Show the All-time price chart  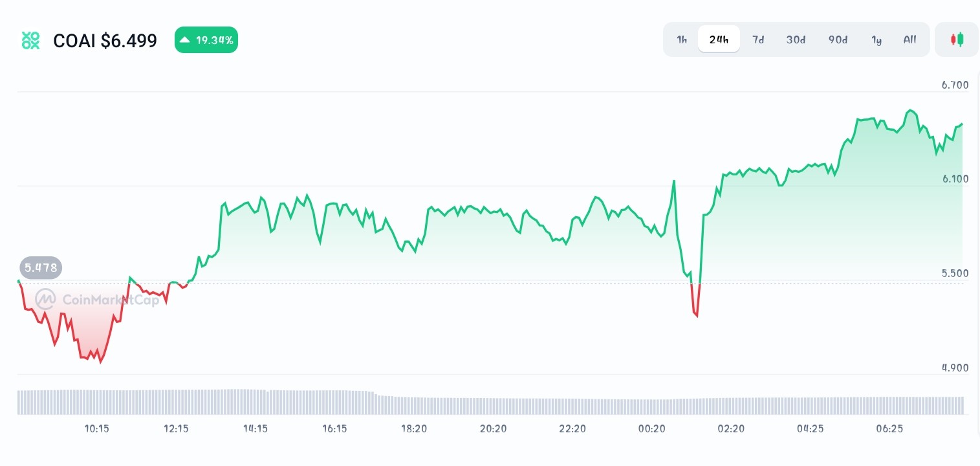[909, 39]
